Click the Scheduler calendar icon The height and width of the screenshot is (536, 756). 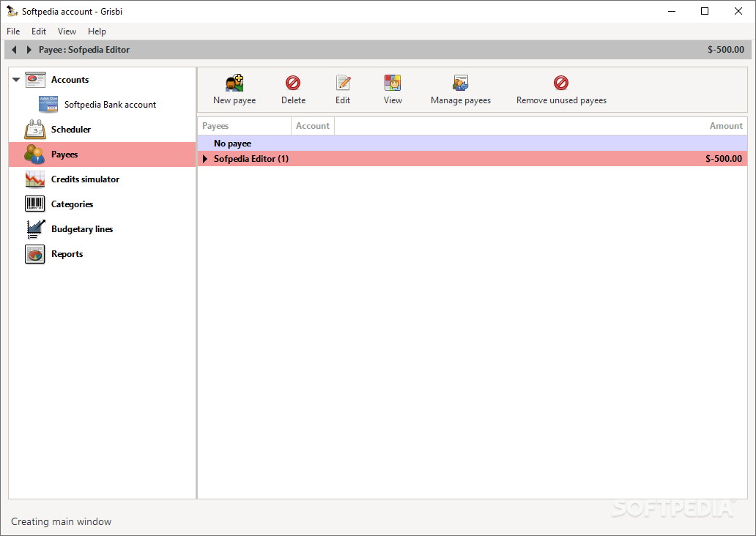click(35, 129)
